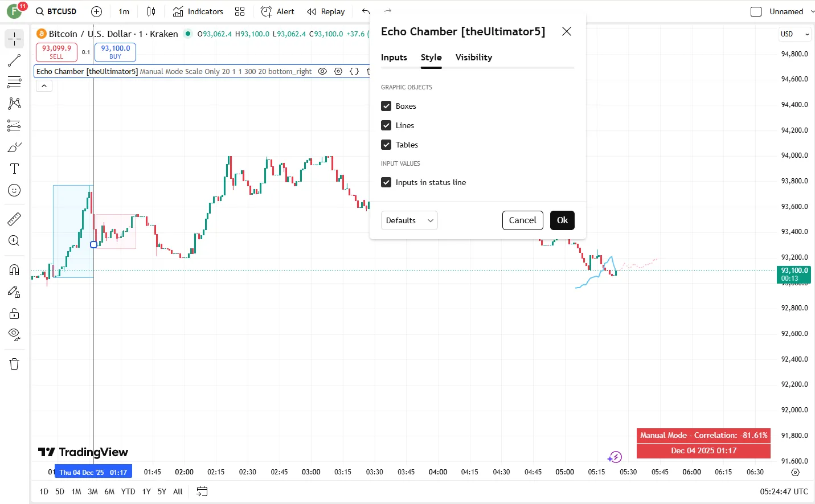Image resolution: width=815 pixels, height=504 pixels.
Task: Open indicator templates grid icon
Action: click(240, 11)
